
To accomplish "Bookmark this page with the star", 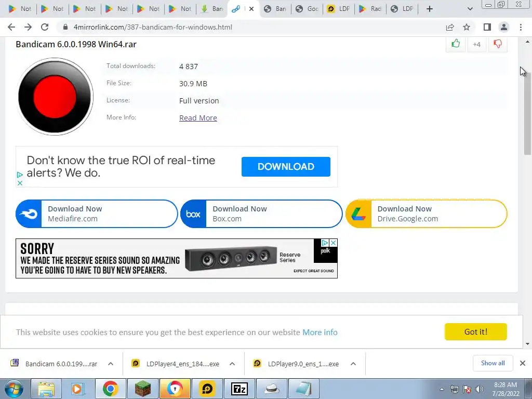I will click(x=467, y=27).
